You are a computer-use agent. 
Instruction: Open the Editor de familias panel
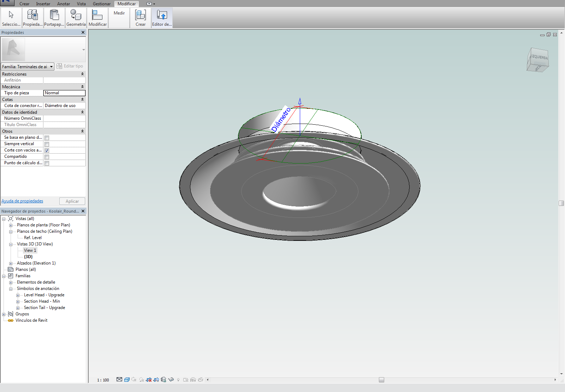coord(162,18)
